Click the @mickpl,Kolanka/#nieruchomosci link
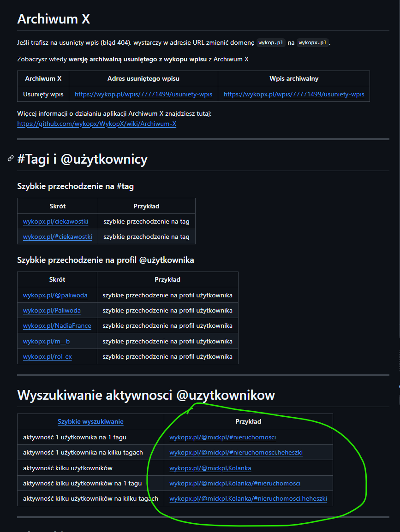This screenshot has height=532, width=400. click(235, 483)
